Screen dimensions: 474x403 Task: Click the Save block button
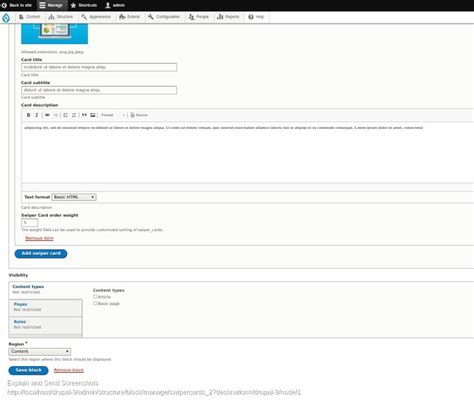28,370
